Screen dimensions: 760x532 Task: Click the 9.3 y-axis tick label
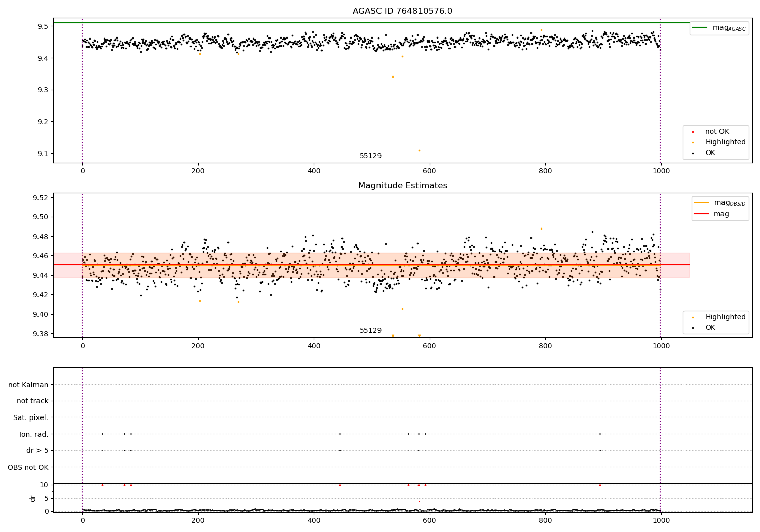pyautogui.click(x=43, y=90)
